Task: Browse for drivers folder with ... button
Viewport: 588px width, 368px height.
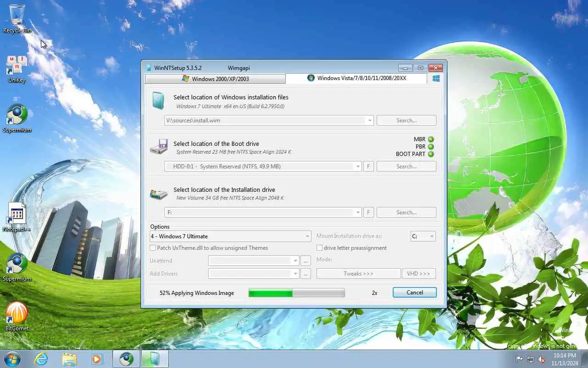Action: point(306,274)
